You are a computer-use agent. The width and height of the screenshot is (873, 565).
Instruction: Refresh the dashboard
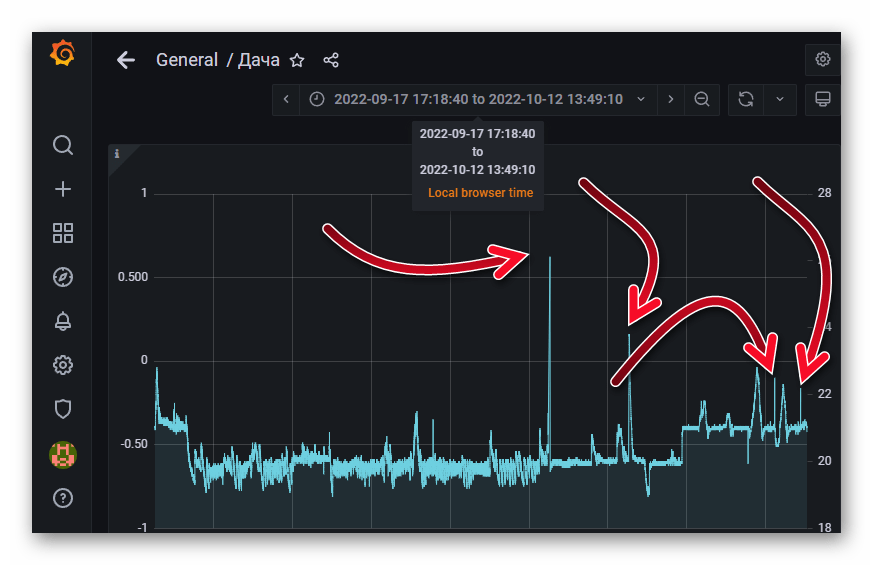tap(745, 99)
